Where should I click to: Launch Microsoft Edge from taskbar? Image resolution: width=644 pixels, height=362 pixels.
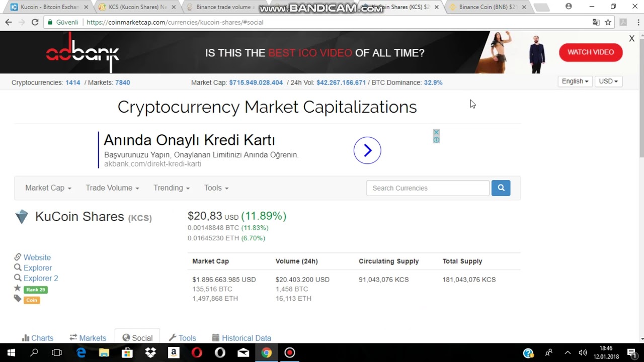pos(81,352)
